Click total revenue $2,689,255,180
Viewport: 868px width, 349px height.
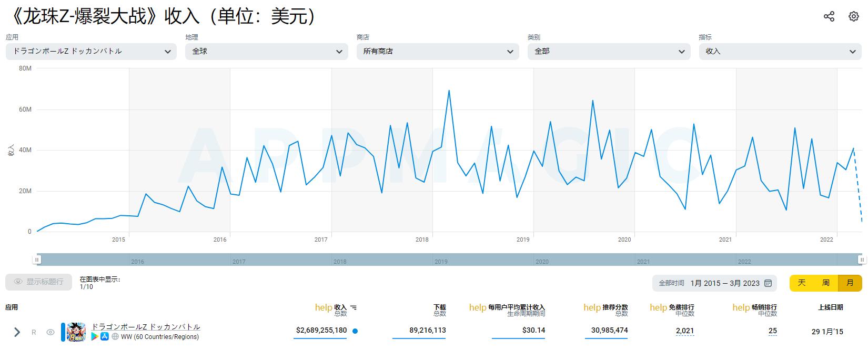click(x=321, y=331)
